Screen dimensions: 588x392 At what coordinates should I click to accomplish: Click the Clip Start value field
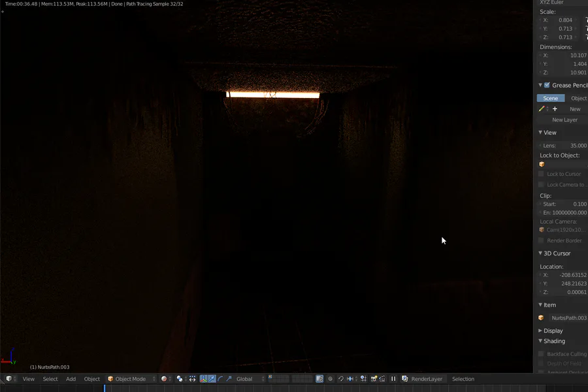pyautogui.click(x=563, y=204)
